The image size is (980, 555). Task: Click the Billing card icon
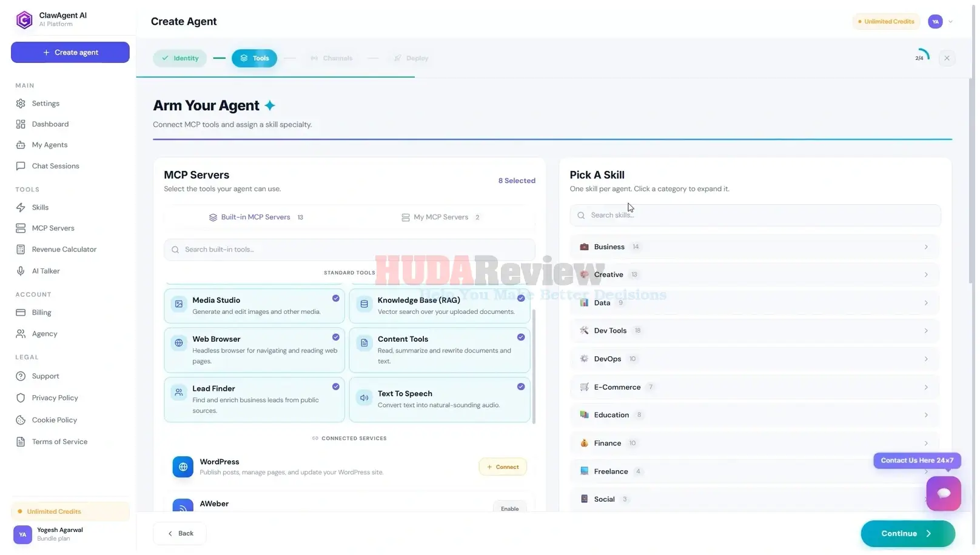21,313
